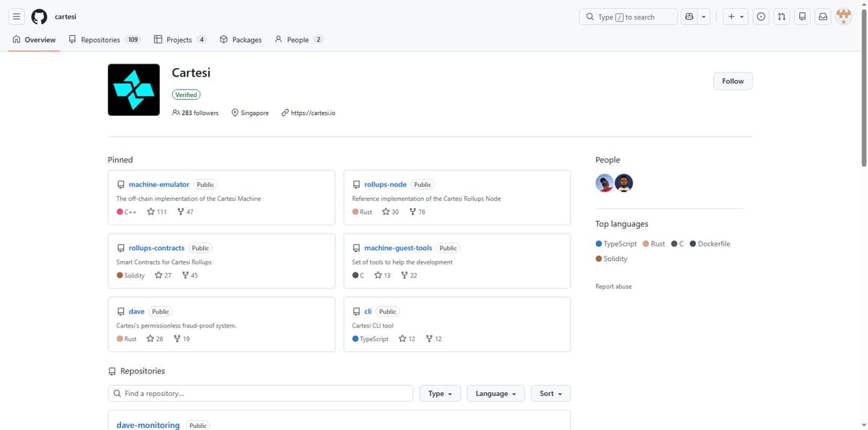This screenshot has height=430, width=868.
Task: Open the Language filter dropdown
Action: point(495,393)
